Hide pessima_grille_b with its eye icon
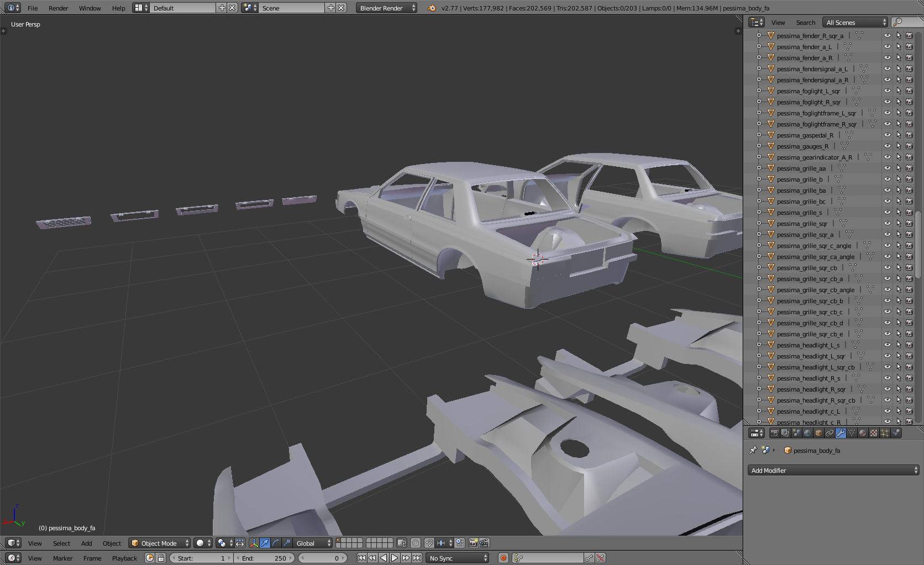The width and height of the screenshot is (924, 565). 887,179
